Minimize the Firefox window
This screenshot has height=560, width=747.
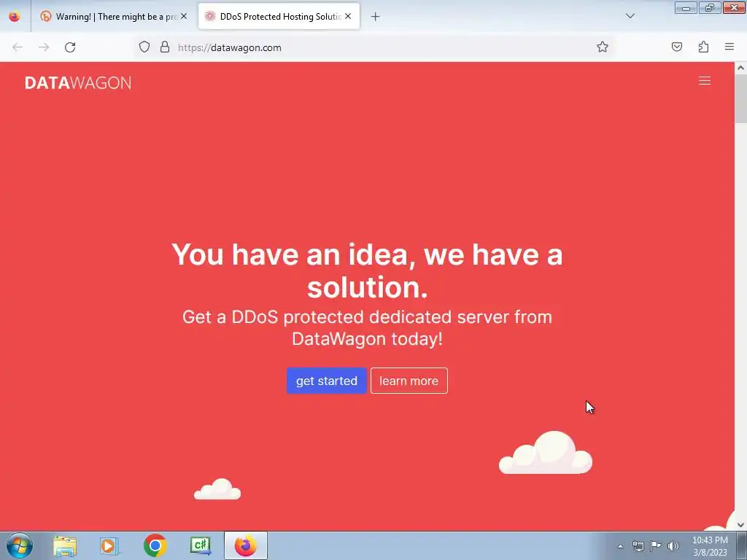(686, 7)
